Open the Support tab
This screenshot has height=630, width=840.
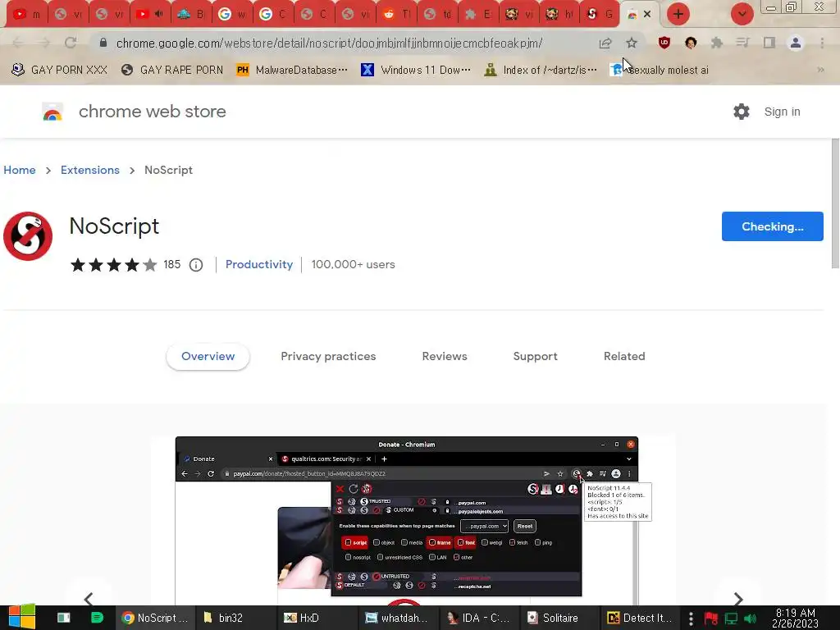pos(535,356)
